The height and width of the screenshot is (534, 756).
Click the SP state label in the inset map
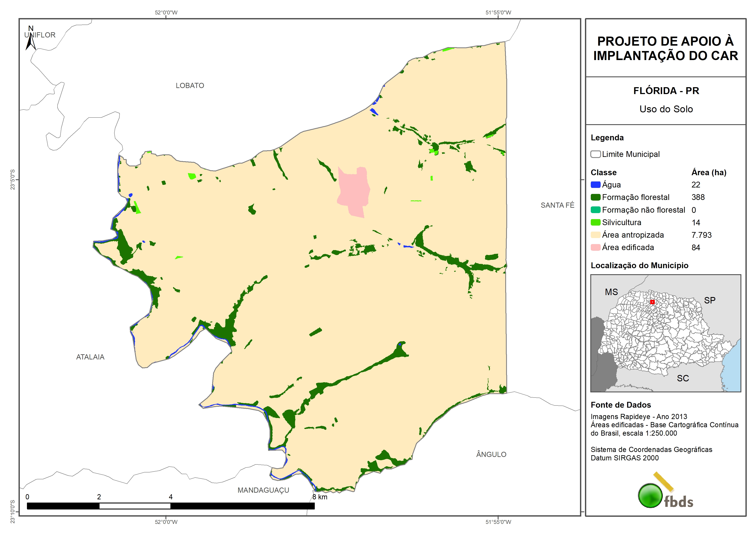point(710,300)
